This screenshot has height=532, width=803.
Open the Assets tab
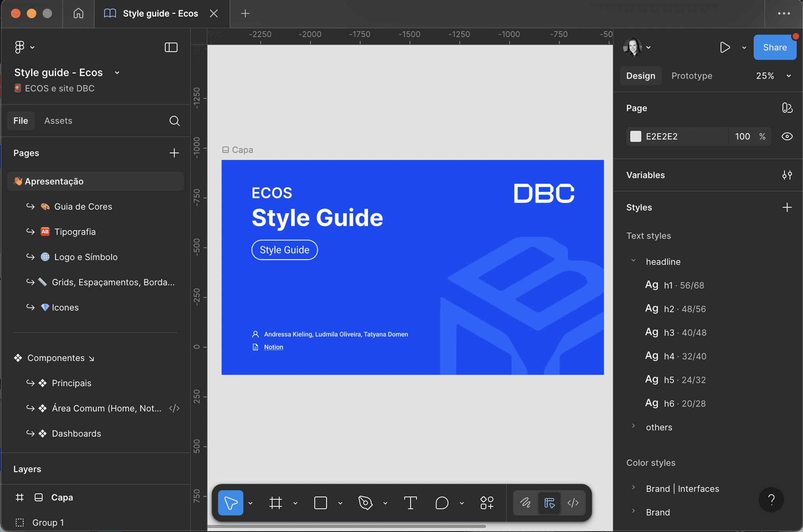[x=58, y=121]
